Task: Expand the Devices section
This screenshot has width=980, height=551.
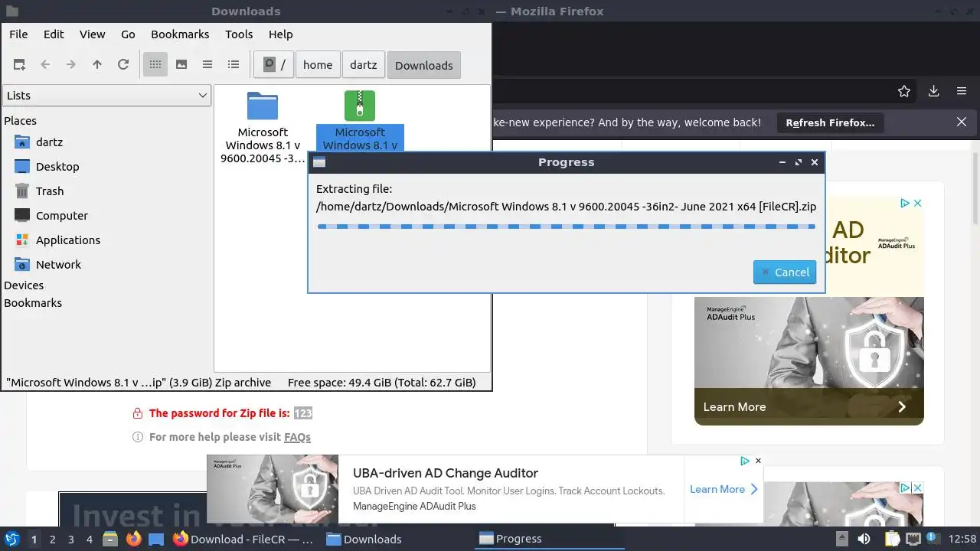Action: pos(24,285)
